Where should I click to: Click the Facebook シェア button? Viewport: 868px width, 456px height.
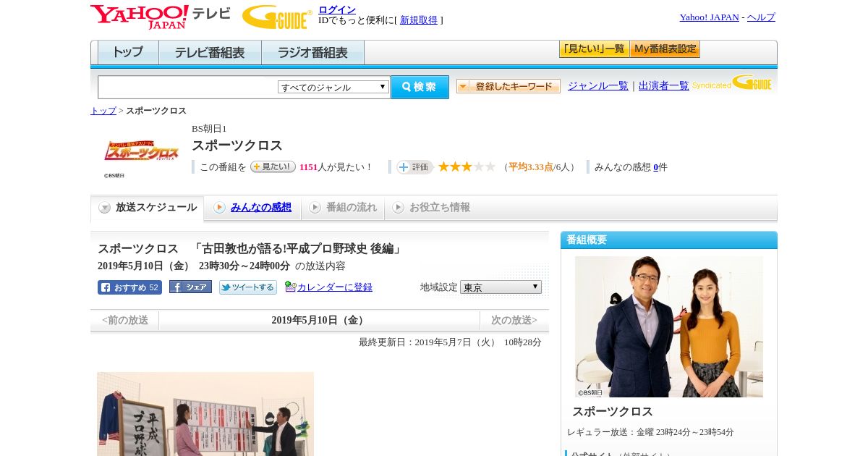[190, 287]
